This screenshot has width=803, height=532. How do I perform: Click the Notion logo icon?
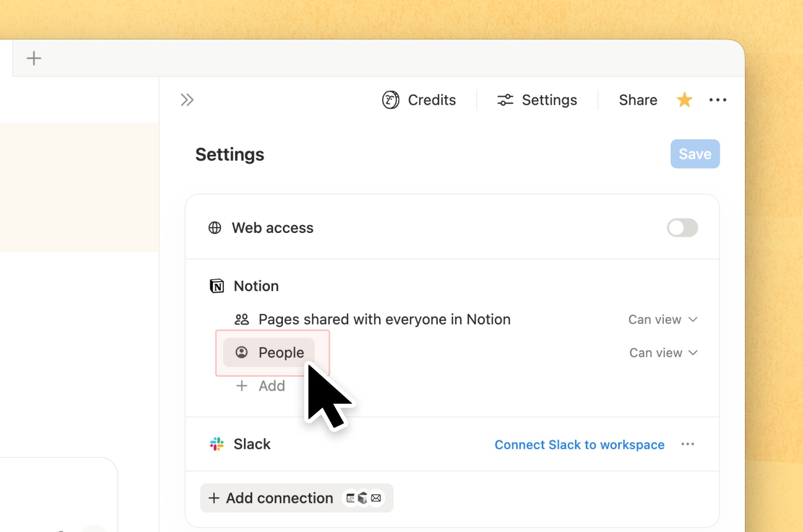(217, 286)
